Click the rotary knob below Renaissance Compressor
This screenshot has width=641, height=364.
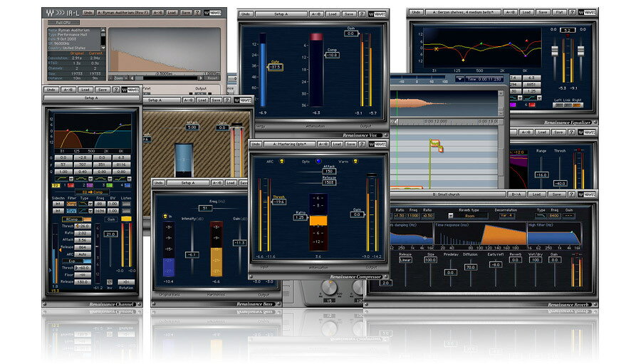328,288
